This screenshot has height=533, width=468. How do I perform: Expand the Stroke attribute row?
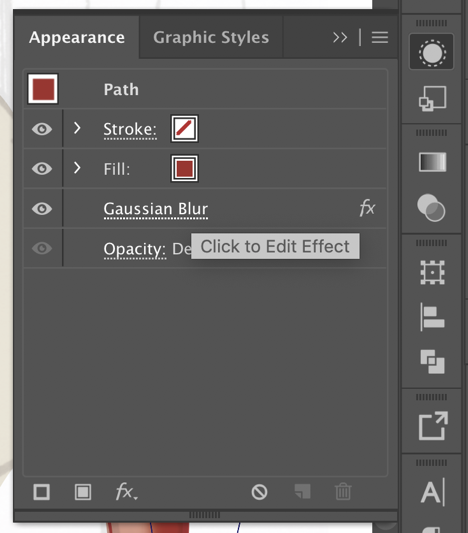click(77, 128)
